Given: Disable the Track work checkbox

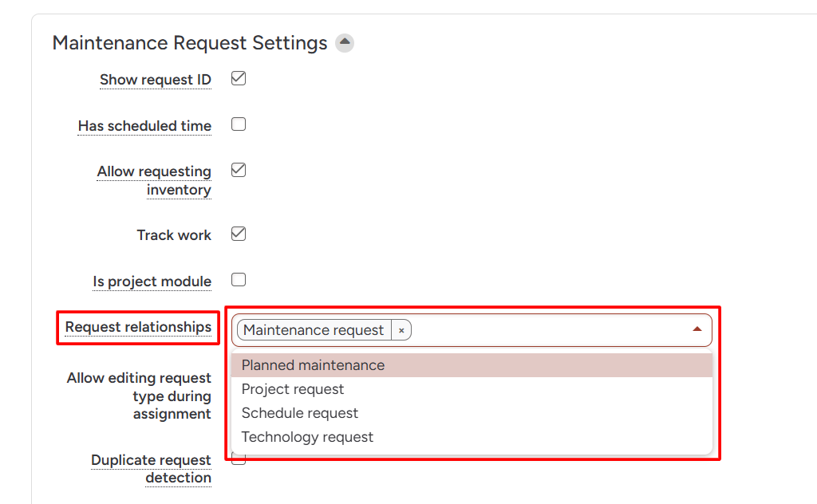Looking at the screenshot, I should click(239, 234).
